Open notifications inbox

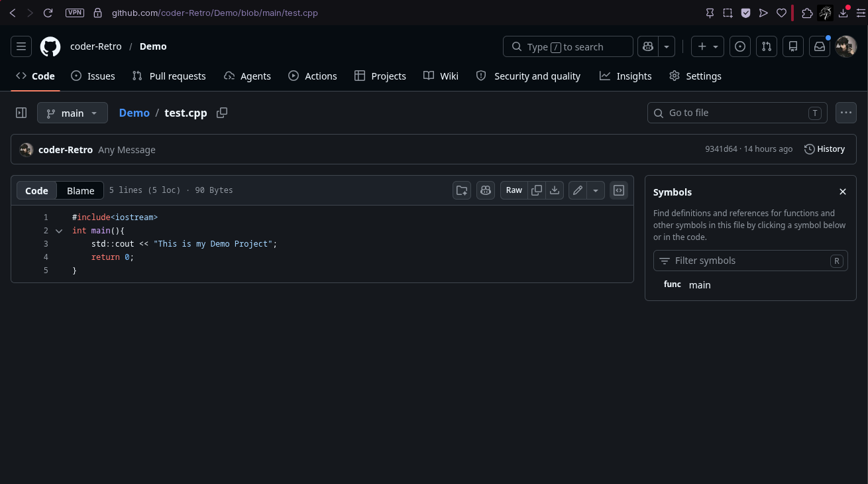pyautogui.click(x=820, y=46)
